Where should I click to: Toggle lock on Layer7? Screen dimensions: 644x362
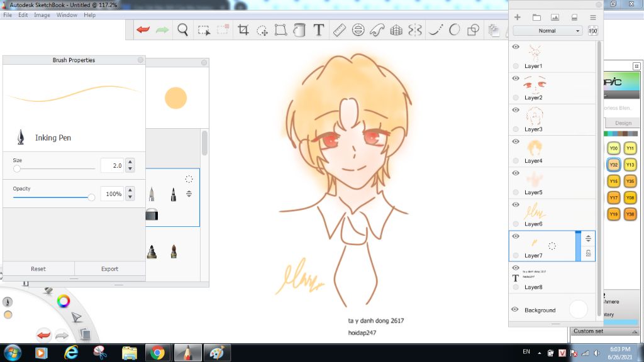(588, 253)
